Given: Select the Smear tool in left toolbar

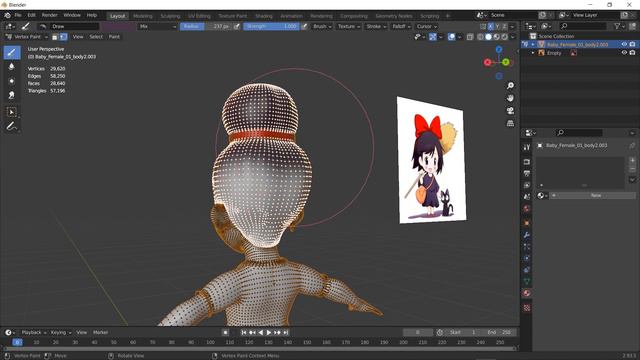Looking at the screenshot, I should coord(12,95).
